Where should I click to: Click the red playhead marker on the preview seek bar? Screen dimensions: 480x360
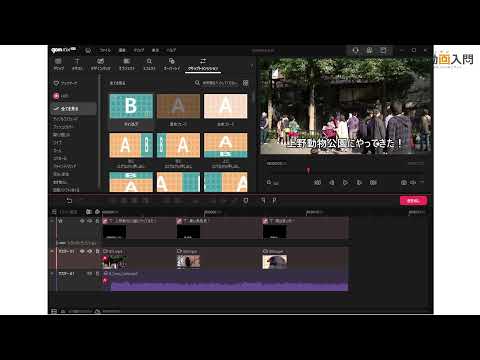point(308,171)
